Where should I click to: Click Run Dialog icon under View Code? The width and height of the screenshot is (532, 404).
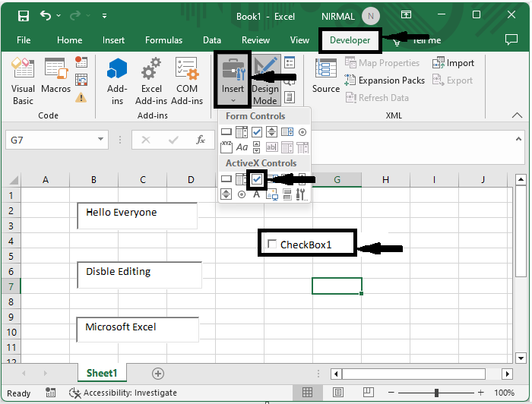point(289,97)
